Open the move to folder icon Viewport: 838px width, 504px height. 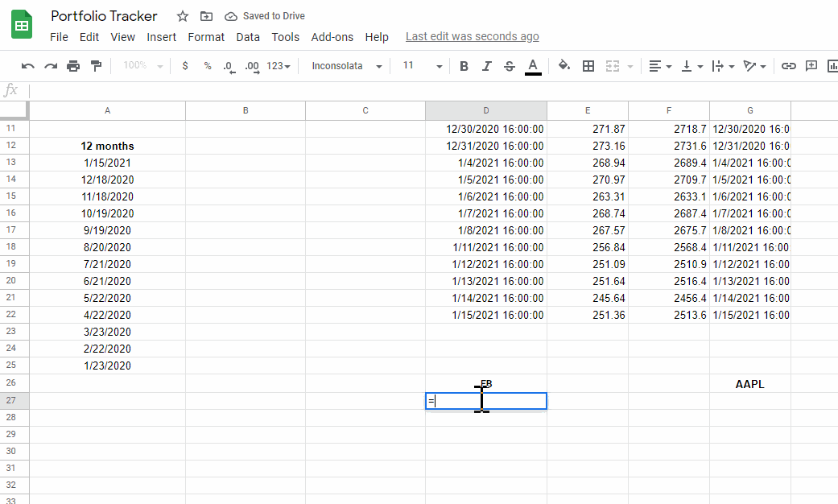click(206, 16)
